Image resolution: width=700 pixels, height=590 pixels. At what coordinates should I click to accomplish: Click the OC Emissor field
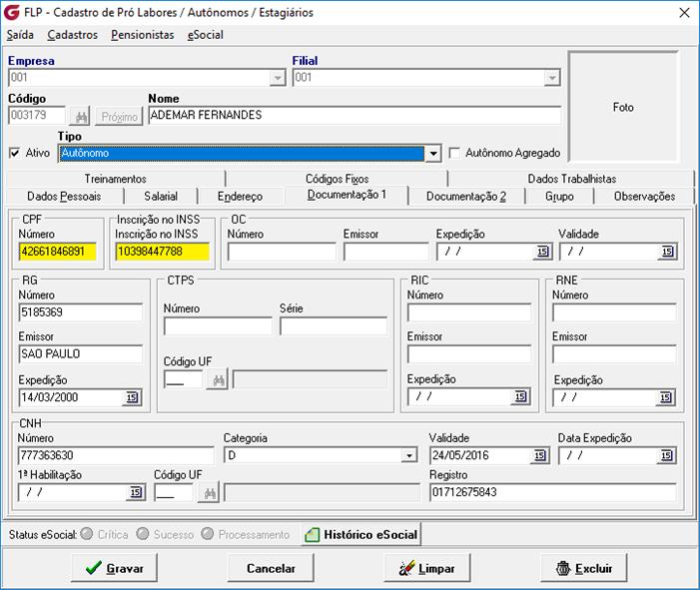point(386,252)
